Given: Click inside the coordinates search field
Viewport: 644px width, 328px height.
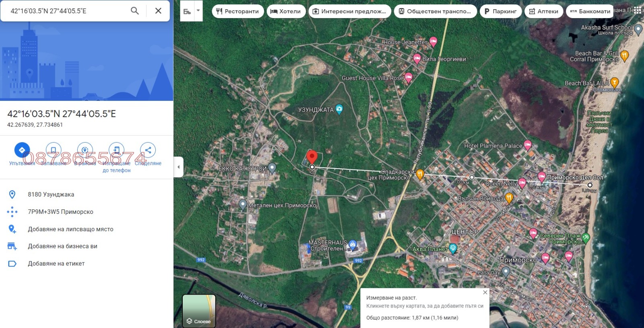Looking at the screenshot, I should tap(64, 11).
